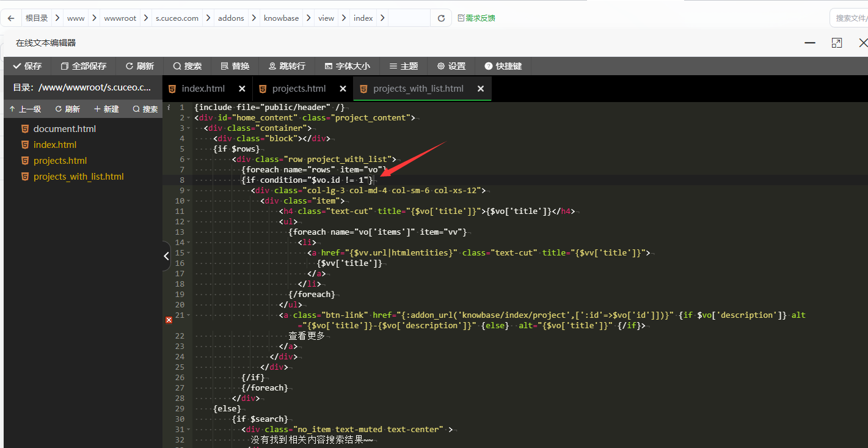Collapse the file sidebar with arrow handle
This screenshot has width=868, height=448.
(166, 257)
